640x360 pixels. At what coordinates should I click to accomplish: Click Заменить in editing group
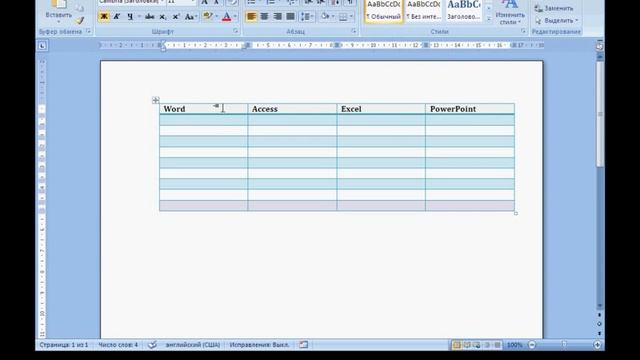tap(554, 8)
